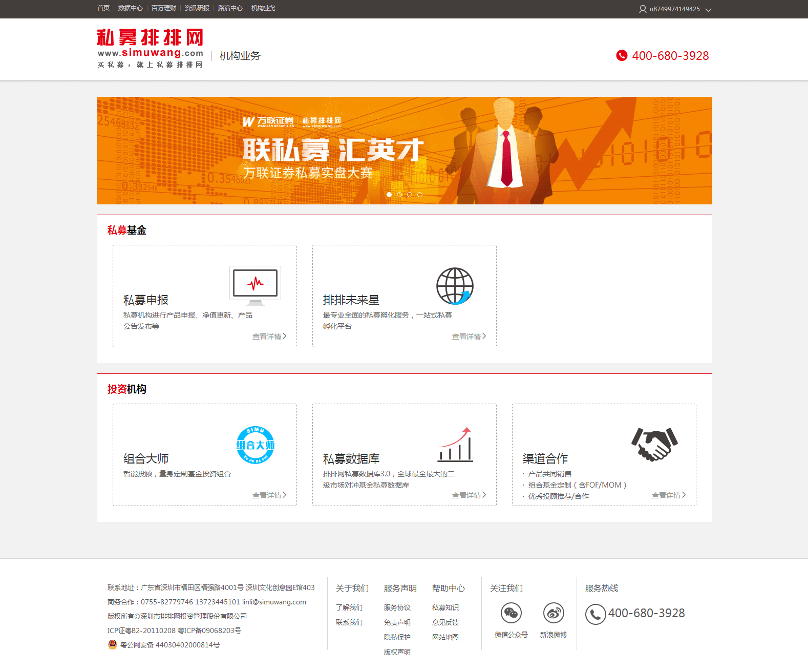The image size is (808, 672).
Task: Switch to the third banner slide dot
Action: [x=410, y=195]
